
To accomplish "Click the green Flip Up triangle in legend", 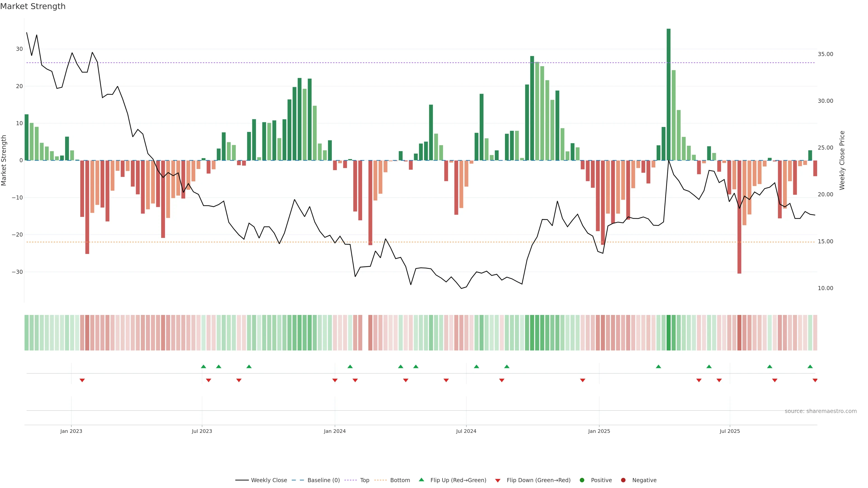I will click(421, 480).
